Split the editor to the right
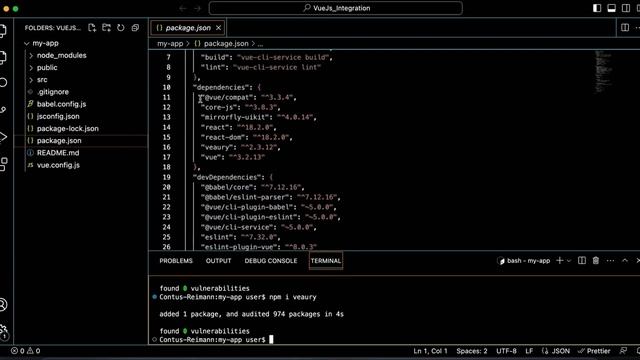 click(x=625, y=27)
